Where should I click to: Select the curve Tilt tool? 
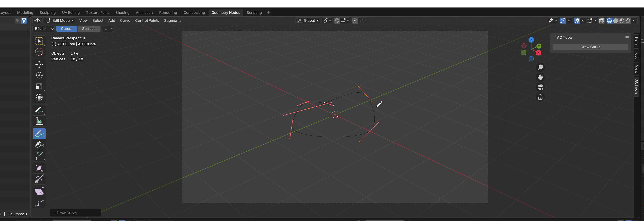click(x=39, y=179)
